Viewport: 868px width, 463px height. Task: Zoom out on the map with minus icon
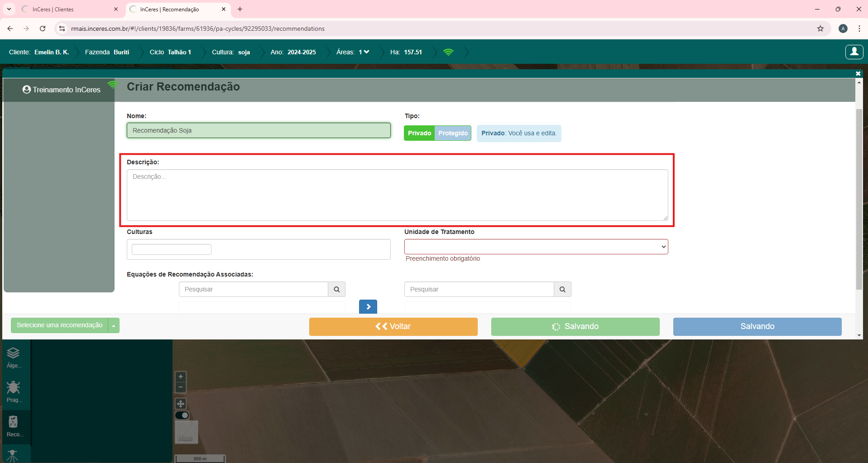coord(181,387)
